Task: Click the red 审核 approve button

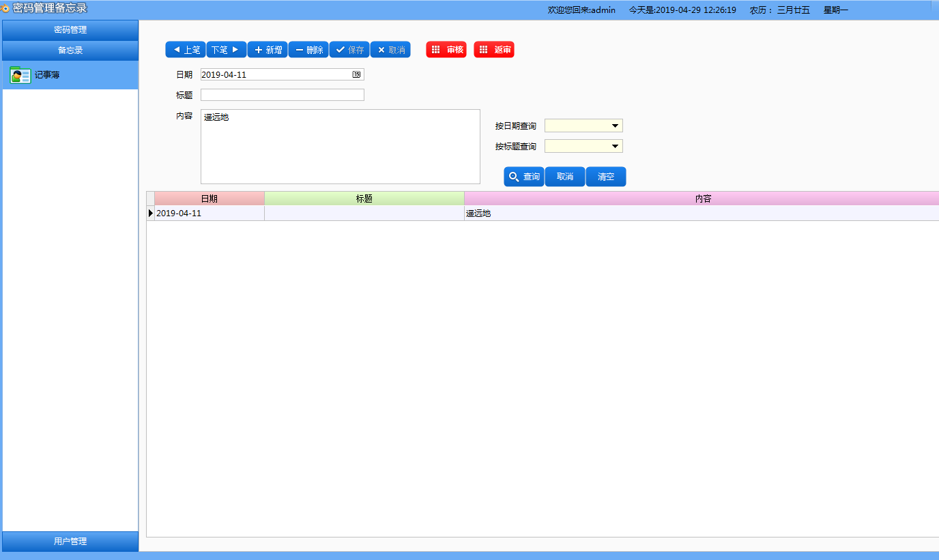Action: click(x=446, y=50)
